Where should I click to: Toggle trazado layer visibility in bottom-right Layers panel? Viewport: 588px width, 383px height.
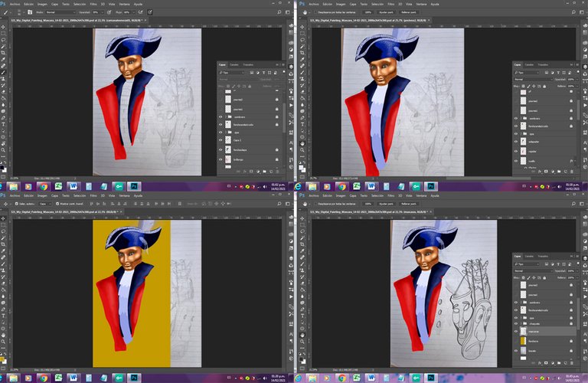[515, 351]
